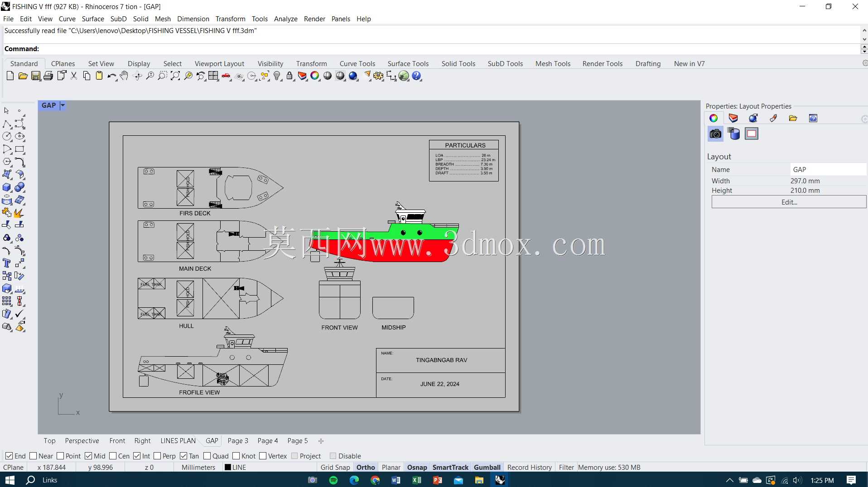The width and height of the screenshot is (868, 487).
Task: Toggle the Mid osnap checkbox
Action: coord(88,456)
